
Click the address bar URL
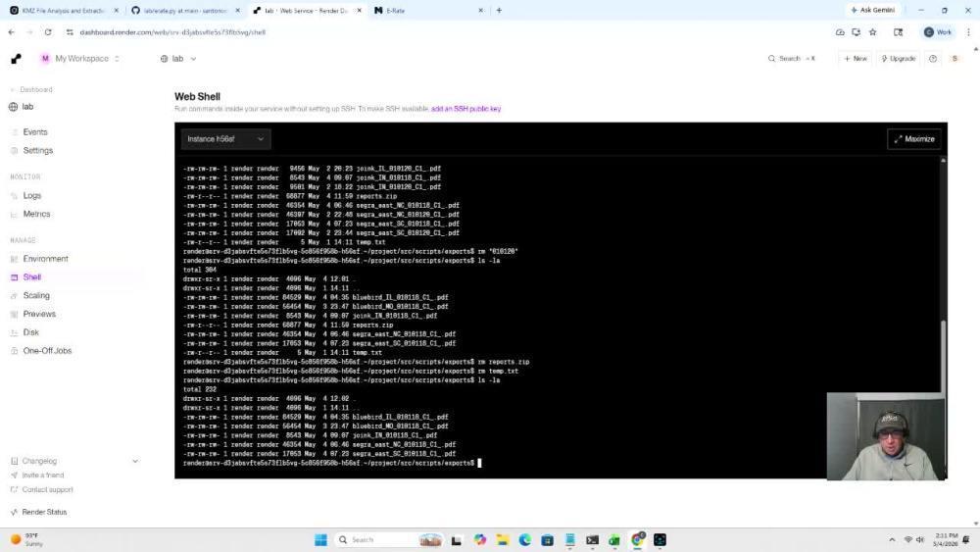tap(172, 32)
